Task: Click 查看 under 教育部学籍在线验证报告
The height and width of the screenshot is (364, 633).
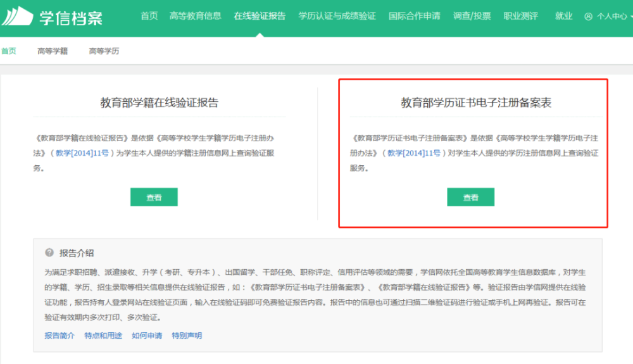Action: click(x=154, y=197)
